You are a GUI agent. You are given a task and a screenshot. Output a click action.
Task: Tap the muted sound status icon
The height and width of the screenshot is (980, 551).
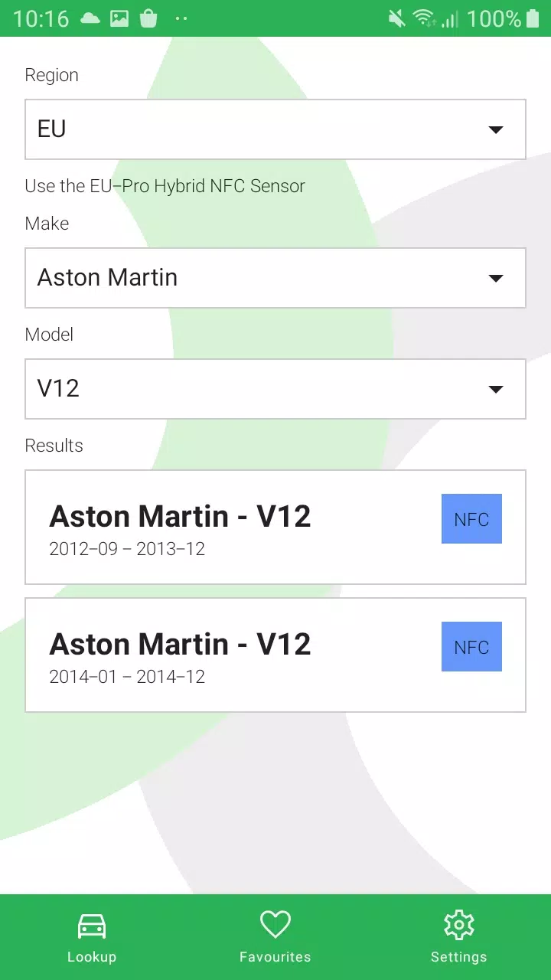(x=396, y=18)
